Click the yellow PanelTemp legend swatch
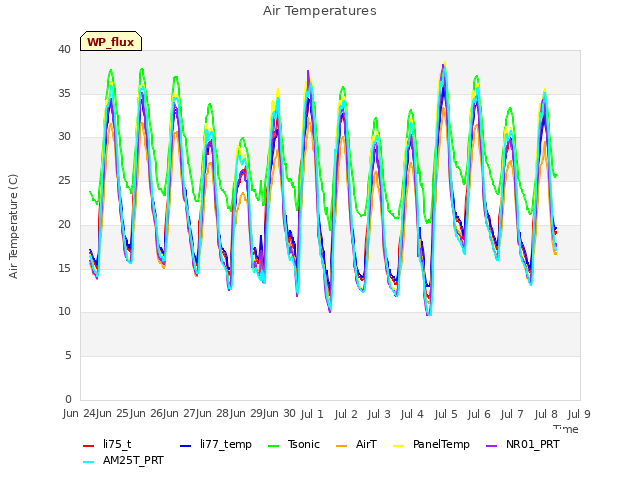Screen dimensions: 640x480 point(398,445)
